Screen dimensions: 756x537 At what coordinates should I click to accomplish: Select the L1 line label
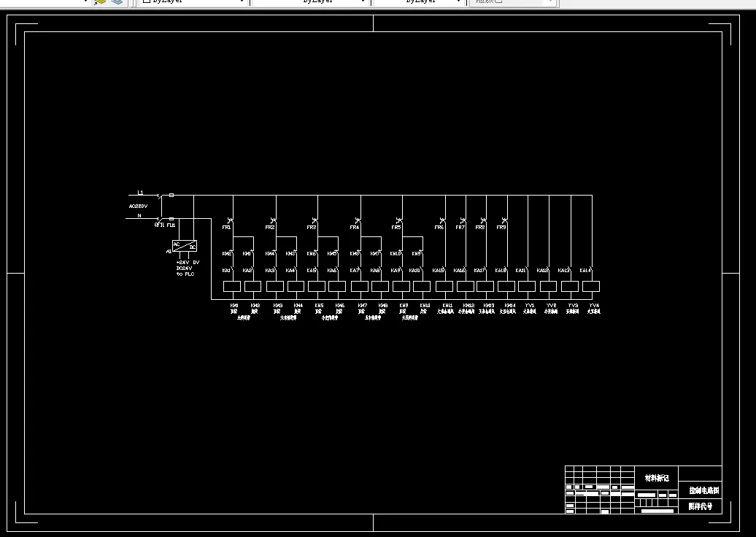tap(140, 193)
